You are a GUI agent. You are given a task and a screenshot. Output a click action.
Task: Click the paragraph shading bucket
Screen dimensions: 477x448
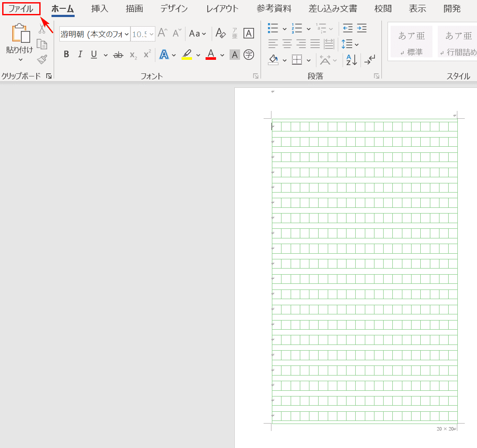tap(273, 60)
